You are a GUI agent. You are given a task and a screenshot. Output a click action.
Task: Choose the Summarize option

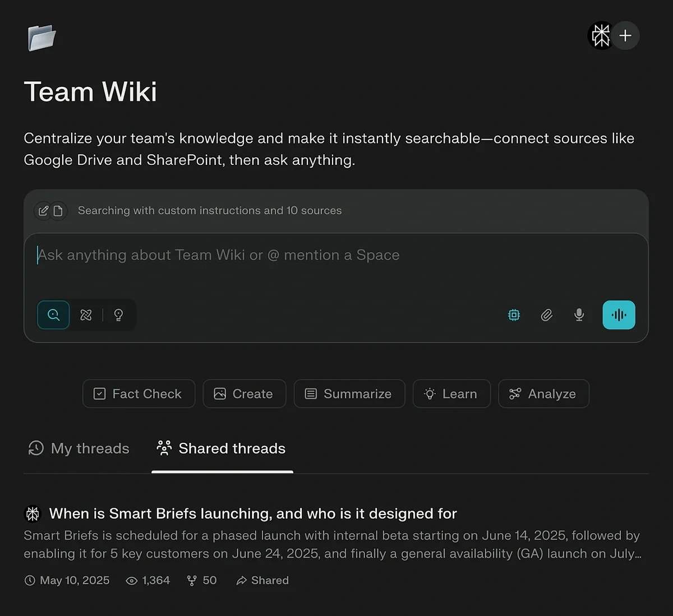pyautogui.click(x=349, y=394)
